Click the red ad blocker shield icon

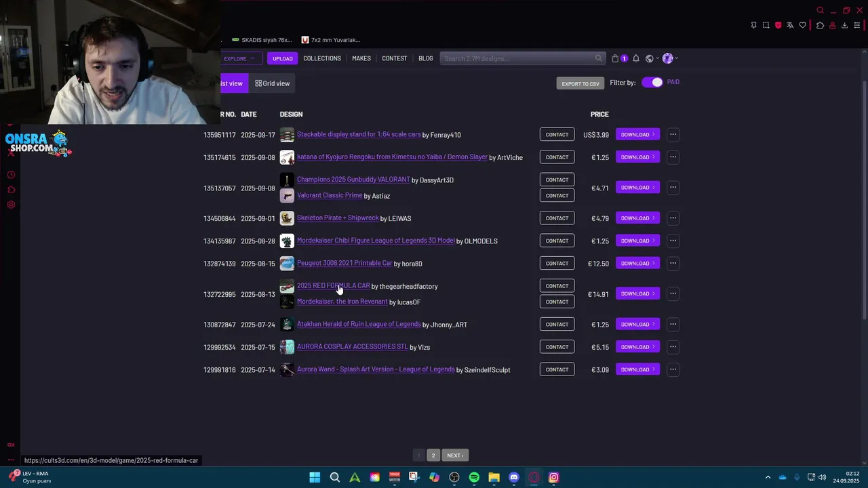(x=778, y=25)
